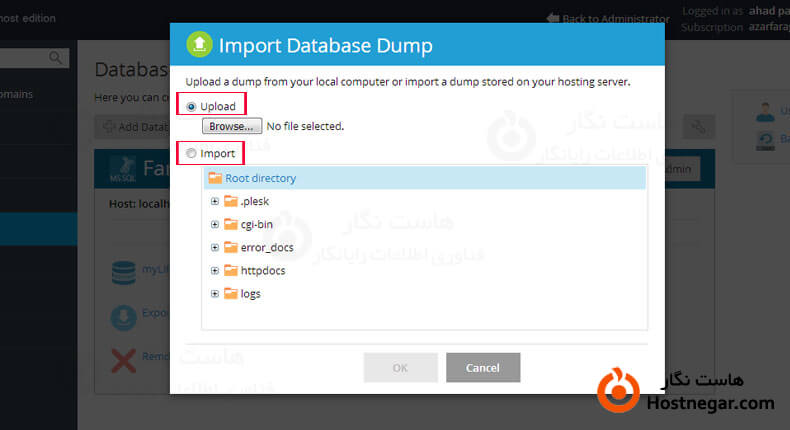790x430 pixels.
Task: Click the logs folder icon
Action: point(231,293)
